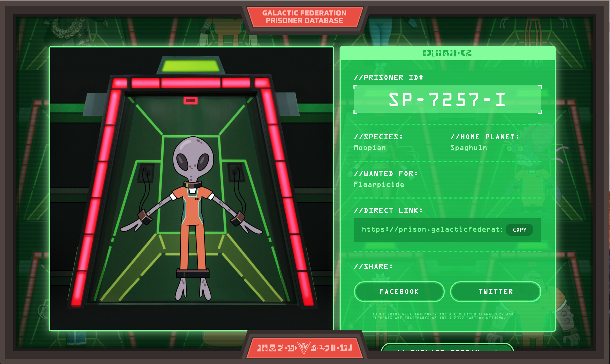
Task: Click the prisoner ID SP-7257-I box
Action: [x=447, y=99]
